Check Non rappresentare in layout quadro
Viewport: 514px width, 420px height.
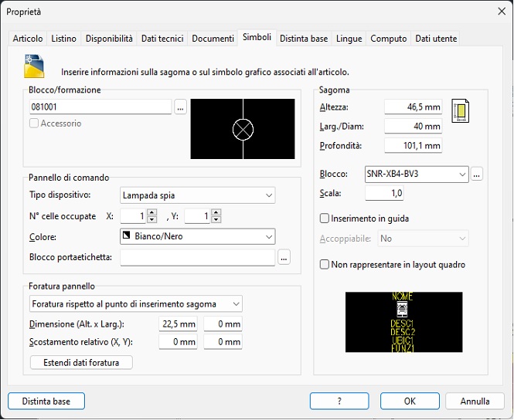325,265
